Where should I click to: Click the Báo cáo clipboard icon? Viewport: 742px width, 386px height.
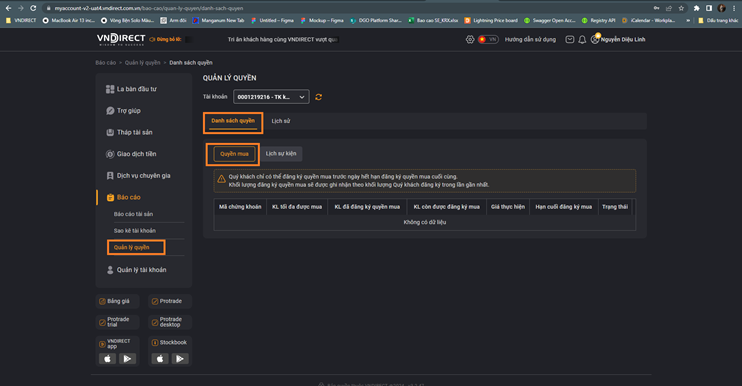110,197
